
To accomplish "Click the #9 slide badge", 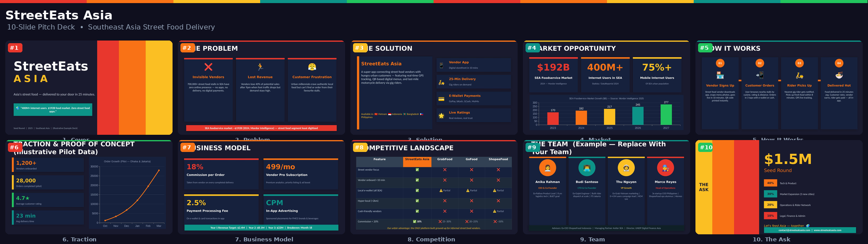I will [533, 148].
